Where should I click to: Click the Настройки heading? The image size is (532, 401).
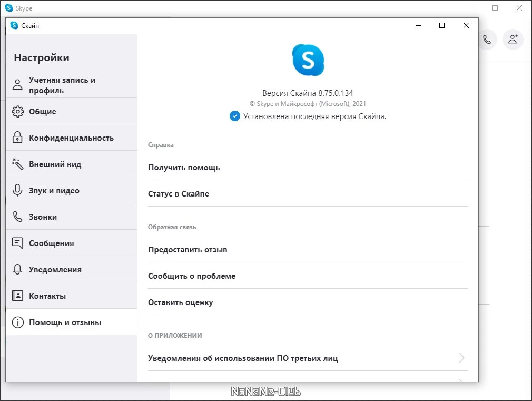42,58
